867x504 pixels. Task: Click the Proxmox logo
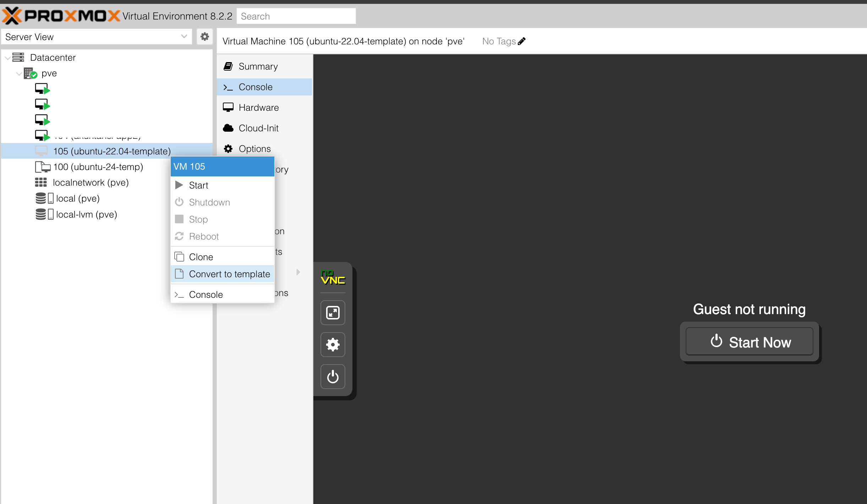(61, 16)
